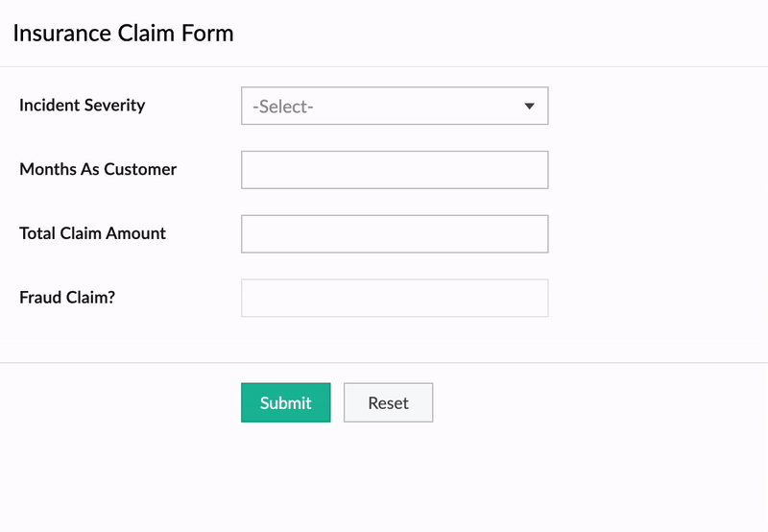Screen dimensions: 768x532
Task: Click into Total Claim Amount input
Action: [394, 234]
